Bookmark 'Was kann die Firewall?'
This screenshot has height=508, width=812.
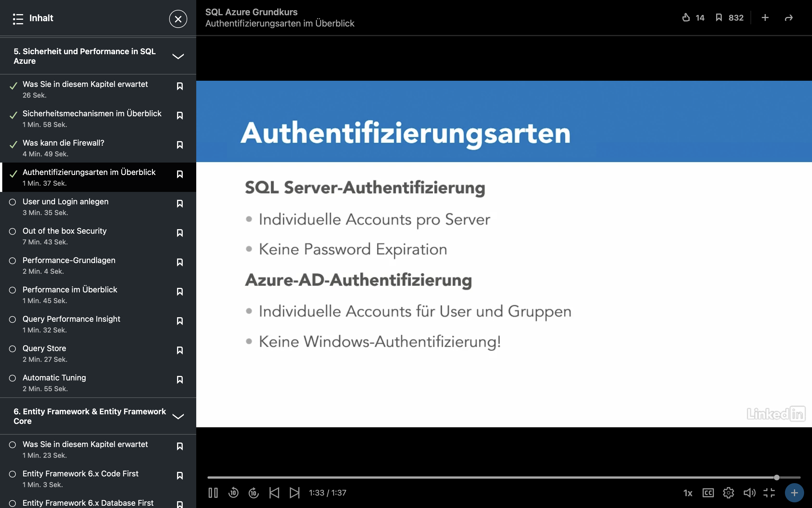[180, 145]
